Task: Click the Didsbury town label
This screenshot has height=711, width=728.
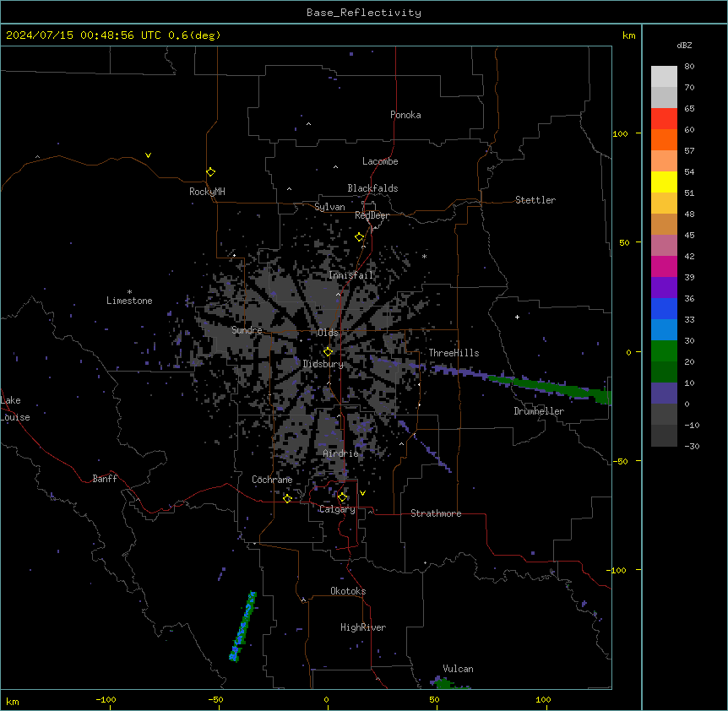Action: pyautogui.click(x=323, y=364)
